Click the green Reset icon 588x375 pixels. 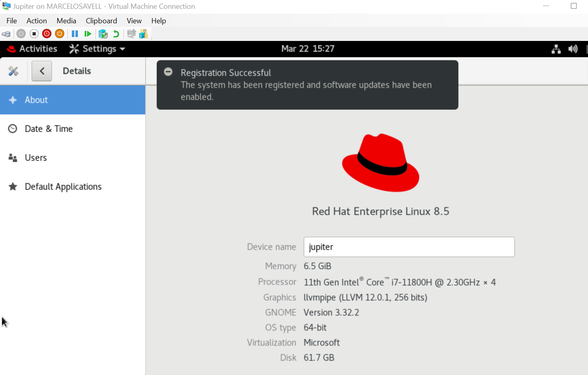coord(88,34)
